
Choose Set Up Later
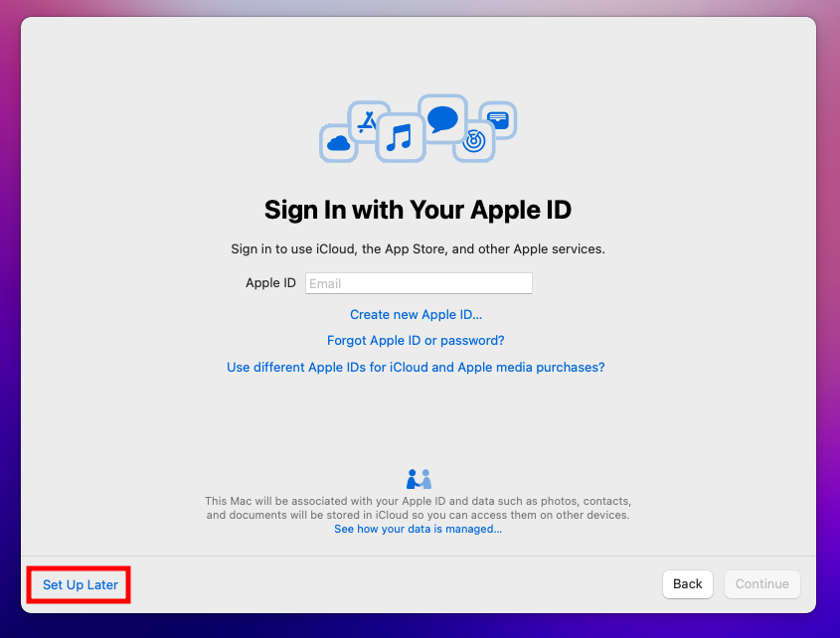[x=81, y=584]
